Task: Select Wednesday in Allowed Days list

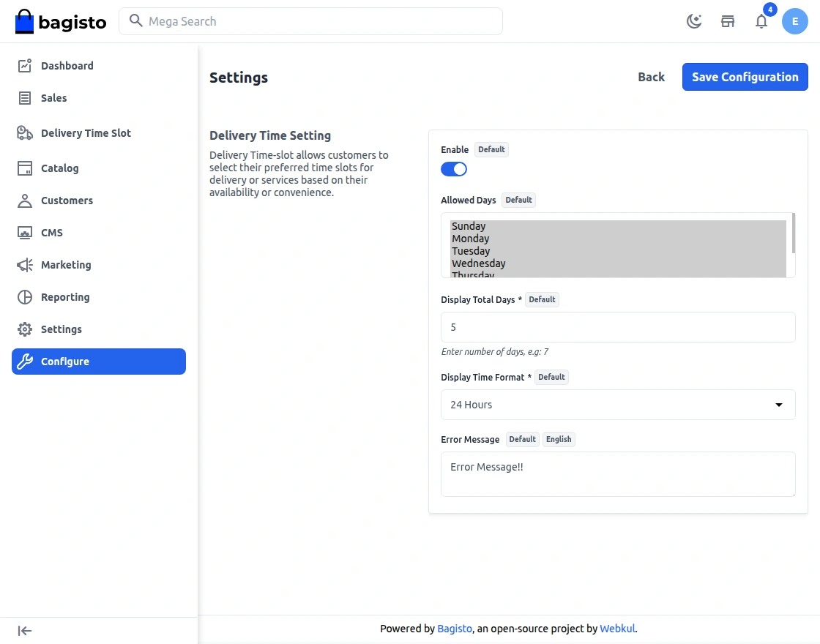Action: pos(479,263)
